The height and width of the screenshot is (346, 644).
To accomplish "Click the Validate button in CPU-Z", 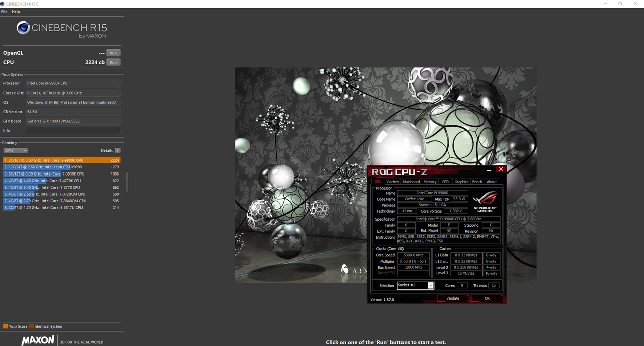I will 453,298.
